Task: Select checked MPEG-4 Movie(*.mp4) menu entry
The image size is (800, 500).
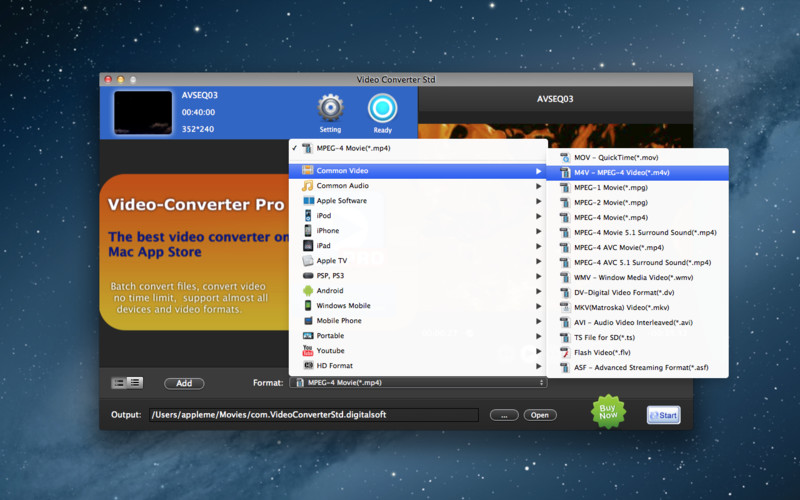Action: (x=418, y=148)
